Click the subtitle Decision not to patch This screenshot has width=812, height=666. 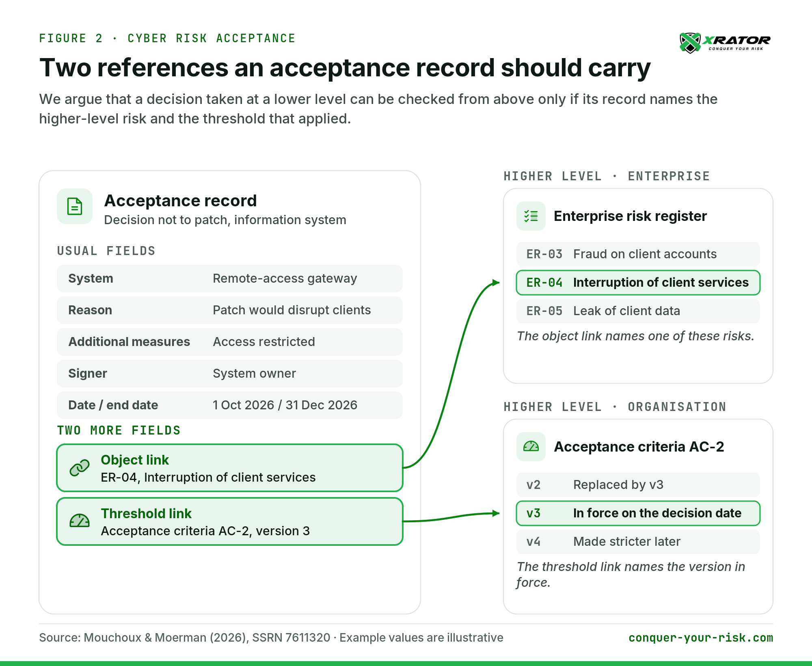click(x=225, y=220)
